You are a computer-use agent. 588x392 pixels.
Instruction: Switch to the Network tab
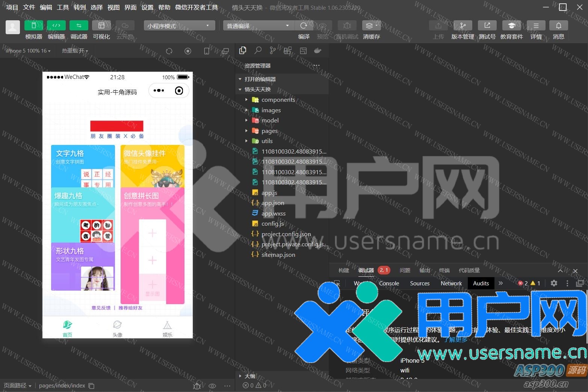click(451, 283)
